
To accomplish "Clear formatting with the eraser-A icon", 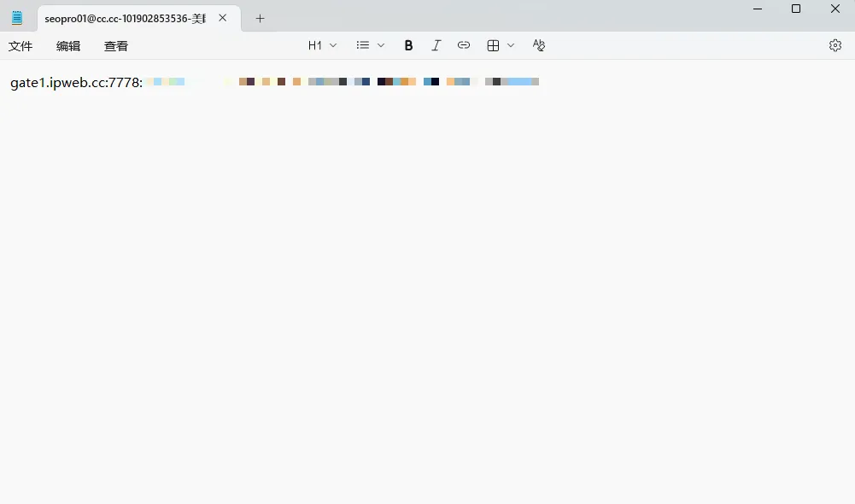I will click(x=538, y=45).
